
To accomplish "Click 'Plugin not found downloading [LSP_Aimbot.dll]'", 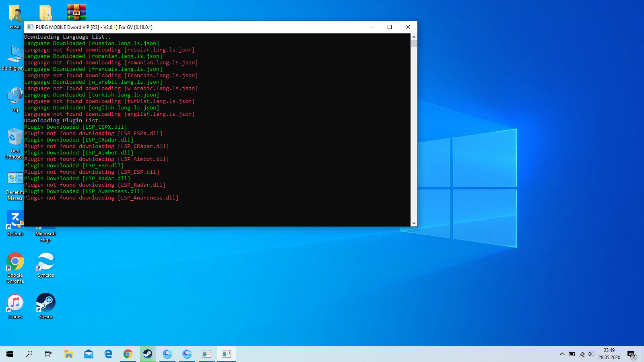I will [97, 159].
